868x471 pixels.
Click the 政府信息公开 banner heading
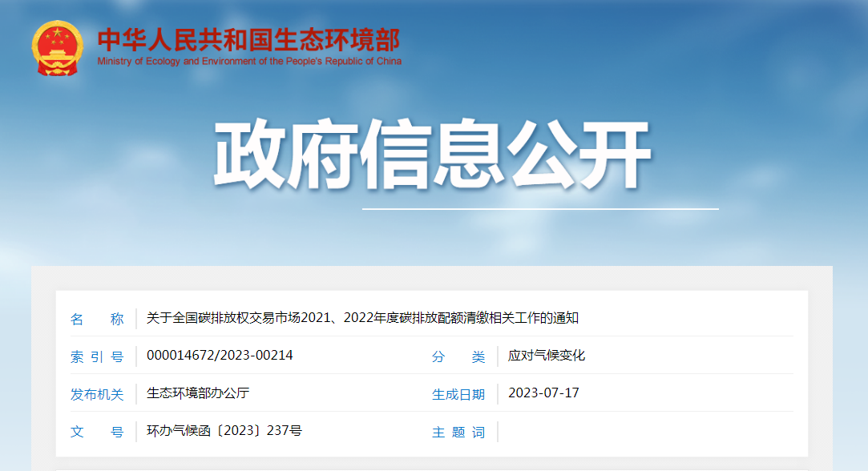point(433,156)
